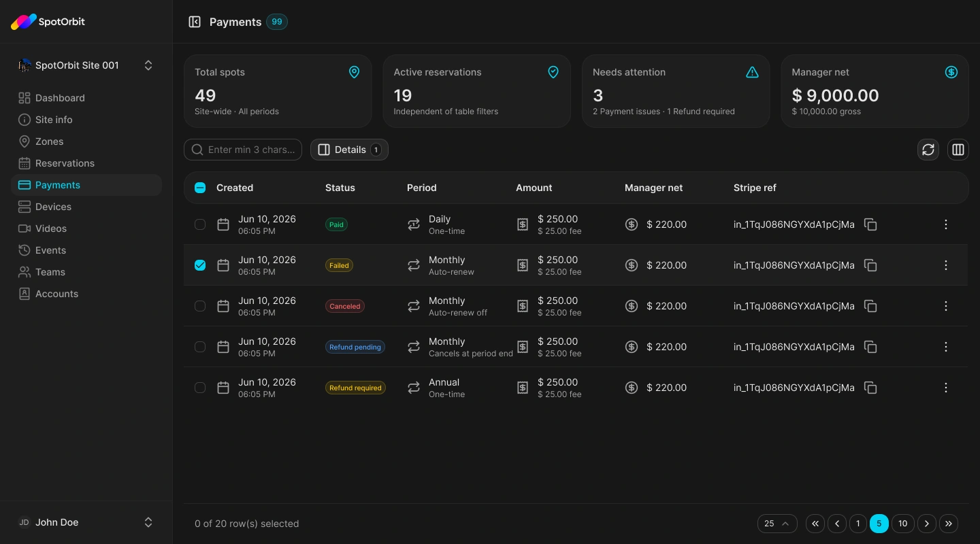Screen dimensions: 980x544
Task: Go to the previous page
Action: pos(837,524)
